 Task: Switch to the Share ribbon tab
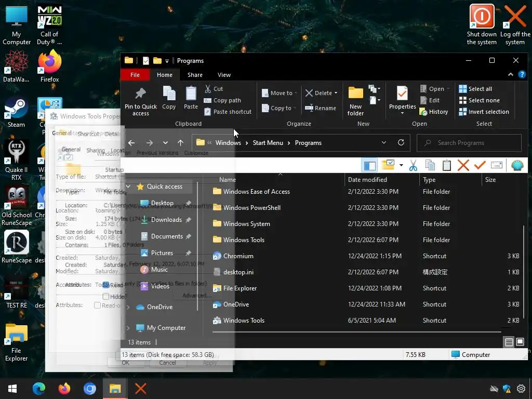point(195,75)
